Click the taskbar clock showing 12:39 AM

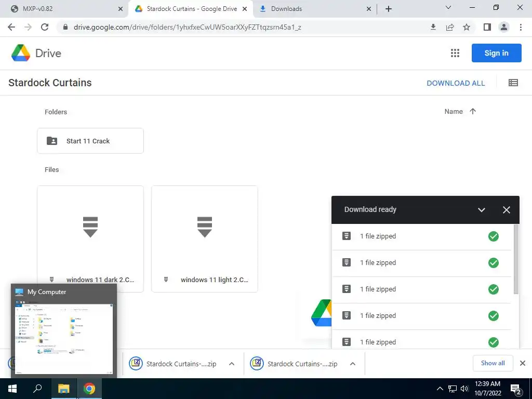[487, 389]
